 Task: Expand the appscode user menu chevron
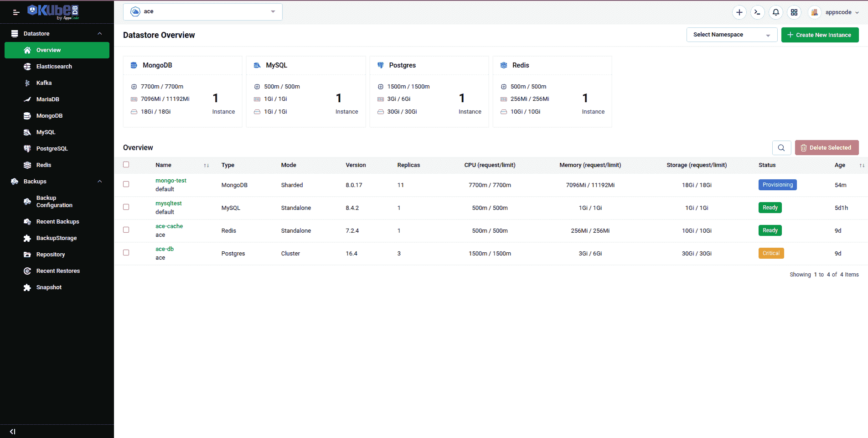tap(857, 13)
